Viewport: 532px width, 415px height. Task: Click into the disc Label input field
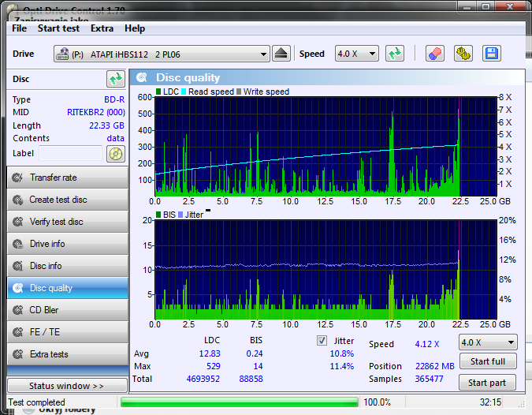point(71,153)
